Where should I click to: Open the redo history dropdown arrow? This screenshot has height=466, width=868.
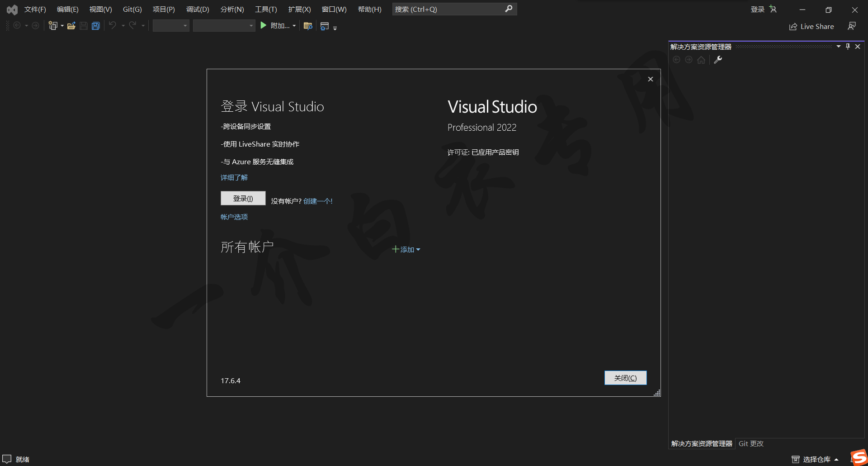tap(143, 26)
